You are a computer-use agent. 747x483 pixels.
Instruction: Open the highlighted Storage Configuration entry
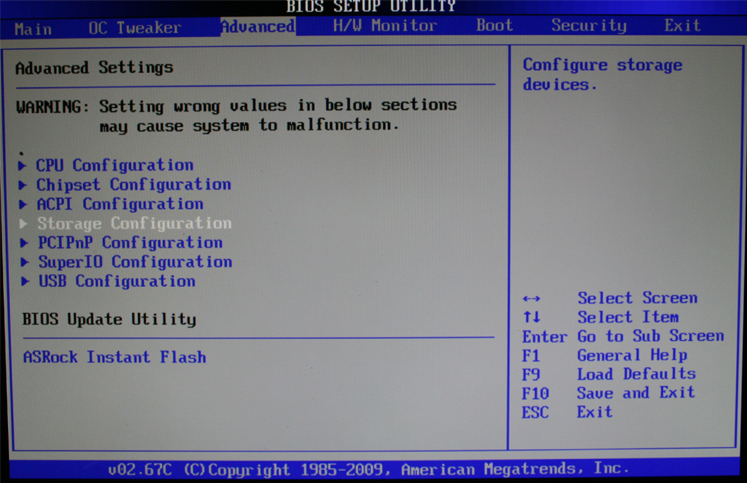pos(135,223)
